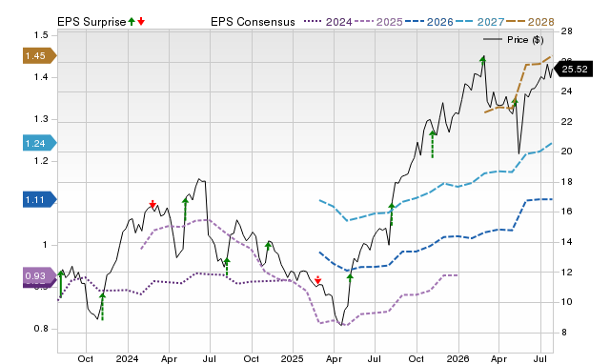Screen dimensions: 610x364
Task: Toggle the 2026 consensus legend entry
Action: coord(429,22)
